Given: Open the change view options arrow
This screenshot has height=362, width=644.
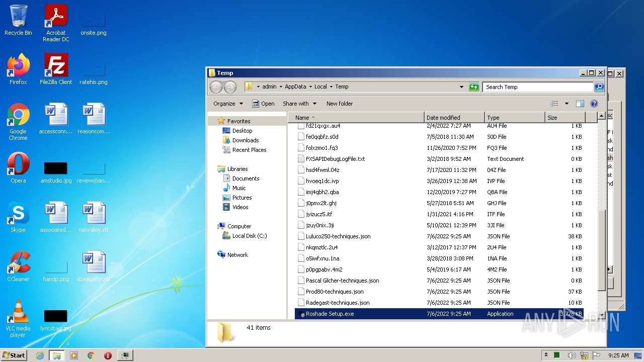Looking at the screenshot, I should 567,104.
